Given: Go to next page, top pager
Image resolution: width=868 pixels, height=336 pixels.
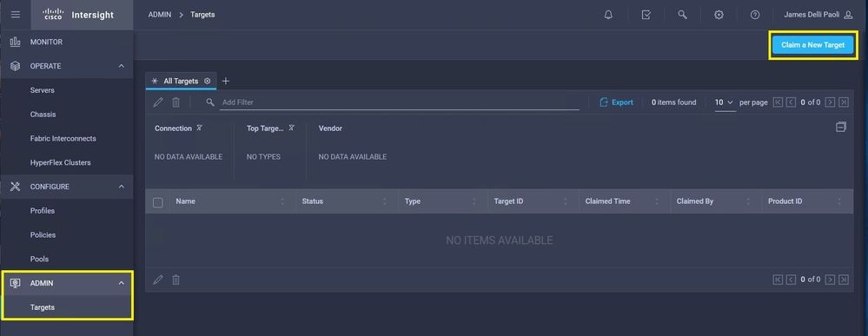Looking at the screenshot, I should point(830,102).
